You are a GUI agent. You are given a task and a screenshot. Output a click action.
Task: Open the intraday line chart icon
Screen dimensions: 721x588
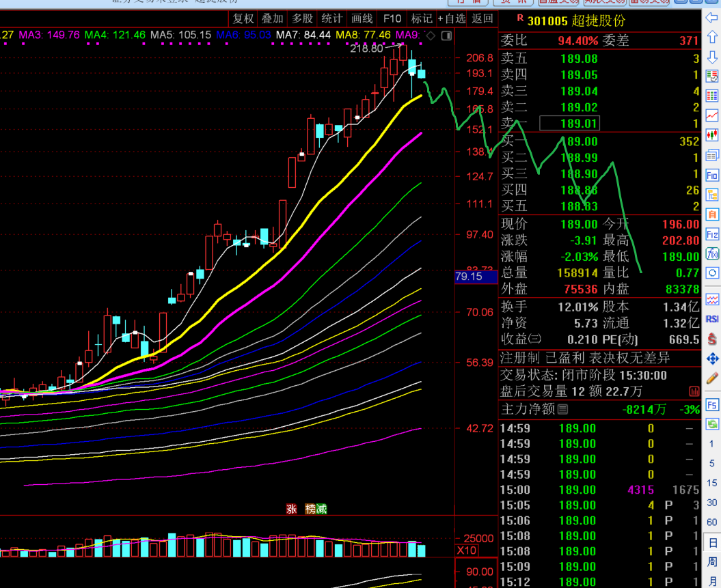[x=712, y=115]
